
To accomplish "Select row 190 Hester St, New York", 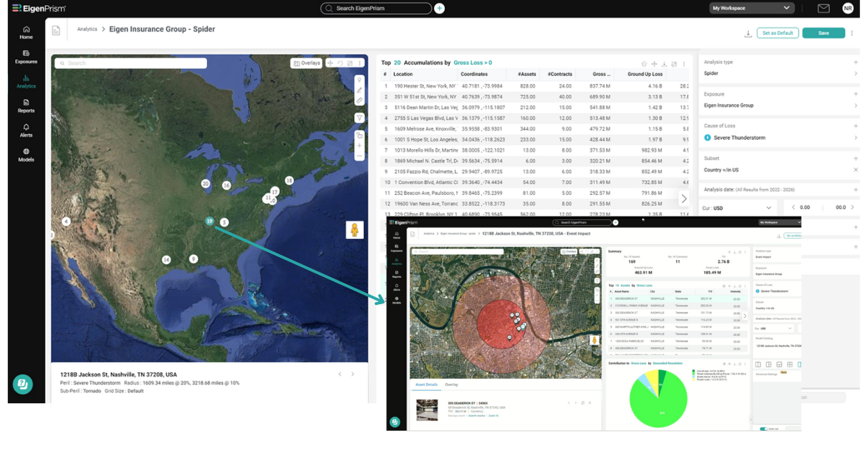I will point(535,85).
